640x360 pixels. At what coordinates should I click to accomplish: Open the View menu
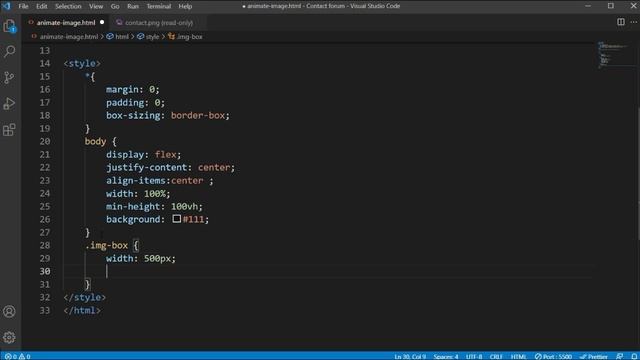96,6
